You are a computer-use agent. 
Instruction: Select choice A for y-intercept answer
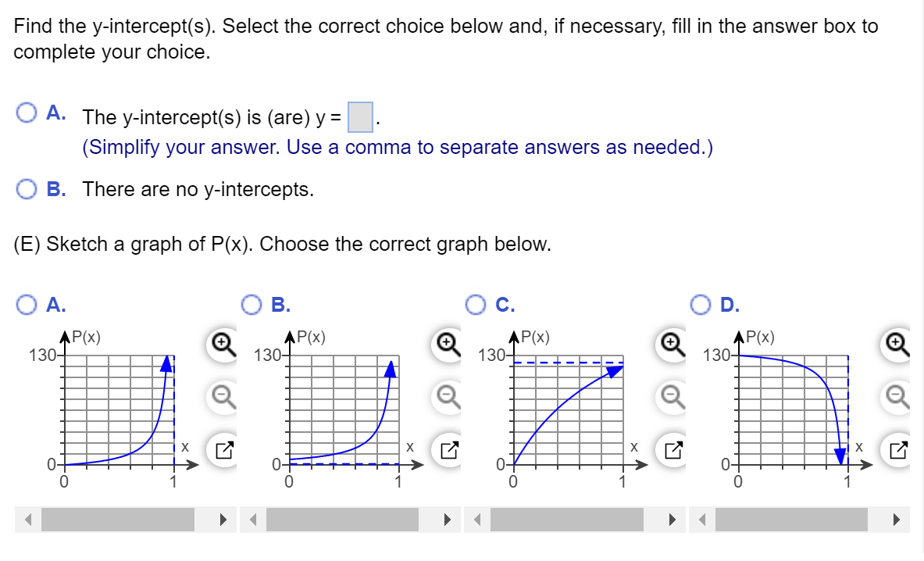[27, 113]
